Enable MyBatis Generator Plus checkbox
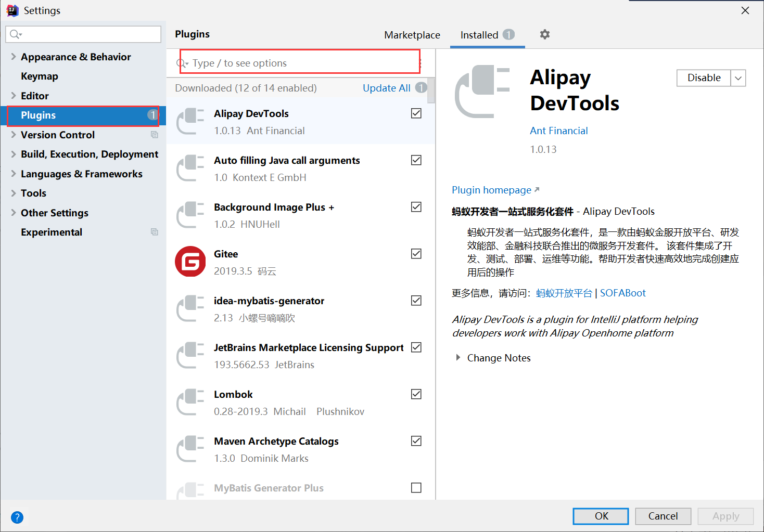The image size is (764, 532). point(416,488)
